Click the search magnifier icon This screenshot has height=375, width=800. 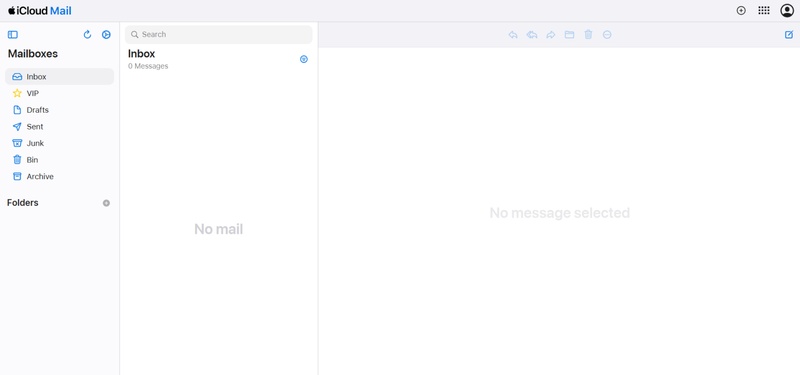[x=135, y=35]
